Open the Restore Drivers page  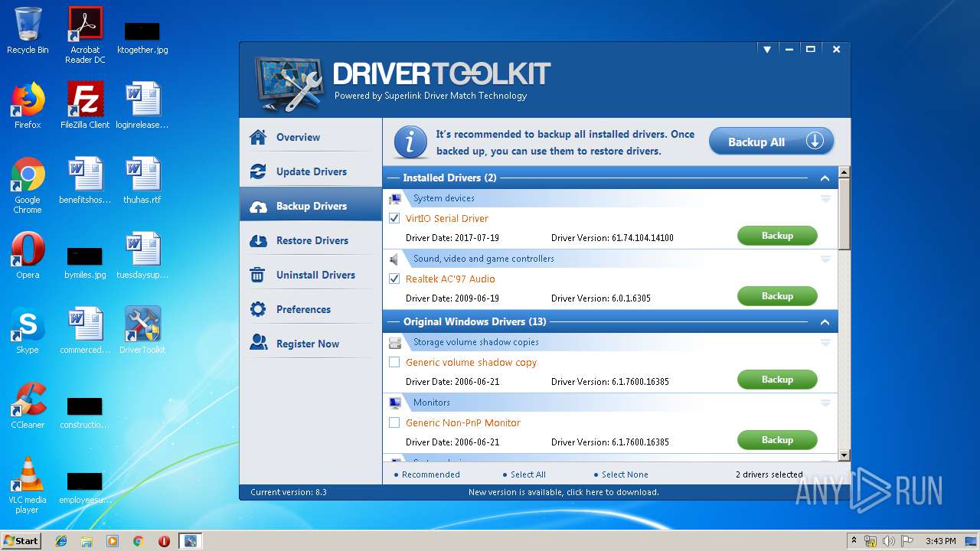311,241
